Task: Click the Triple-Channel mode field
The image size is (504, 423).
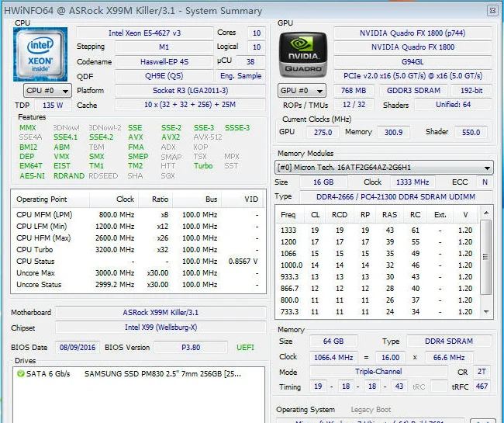Action: click(x=378, y=372)
